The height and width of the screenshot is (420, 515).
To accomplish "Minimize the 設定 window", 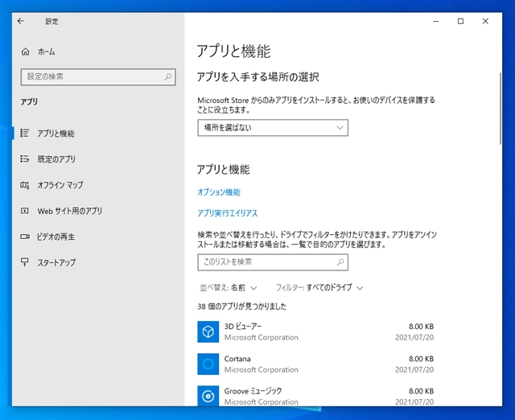I will [x=436, y=21].
